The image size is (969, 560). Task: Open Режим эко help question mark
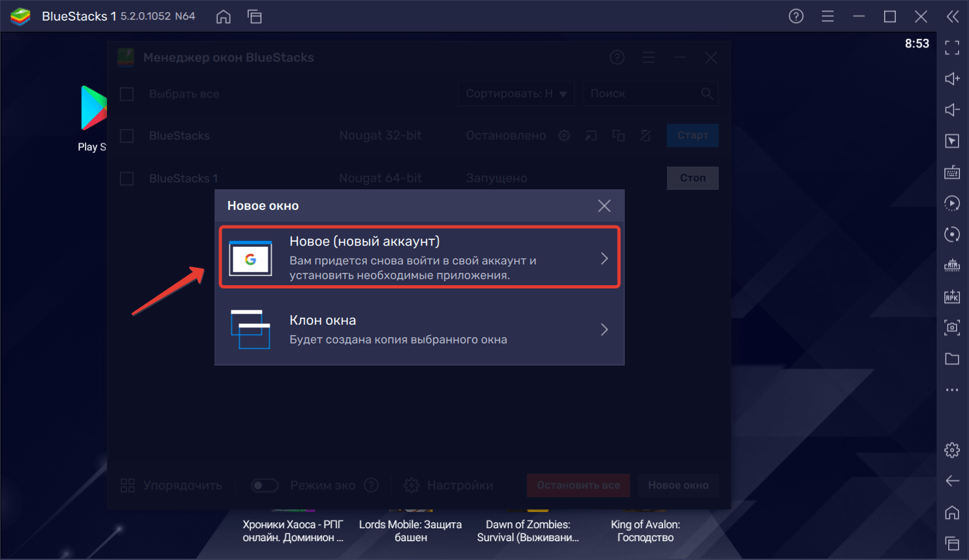371,485
